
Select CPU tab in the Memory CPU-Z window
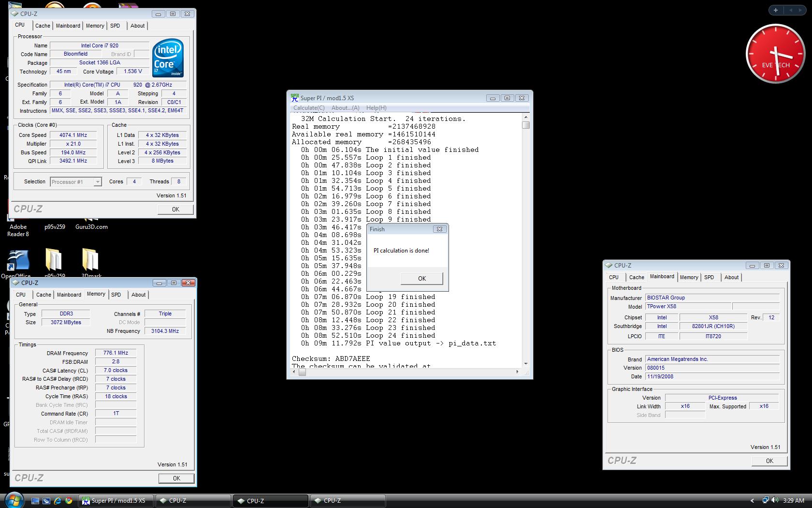(21, 295)
